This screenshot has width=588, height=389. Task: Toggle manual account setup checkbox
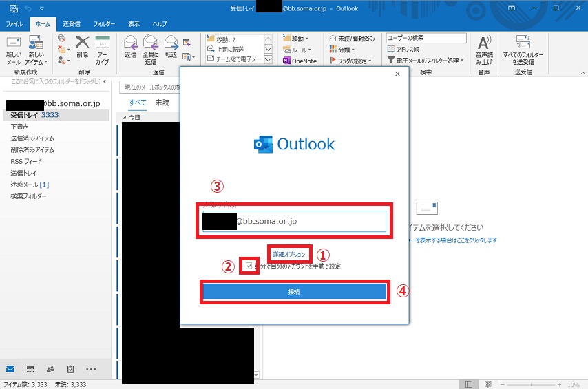pyautogui.click(x=249, y=266)
